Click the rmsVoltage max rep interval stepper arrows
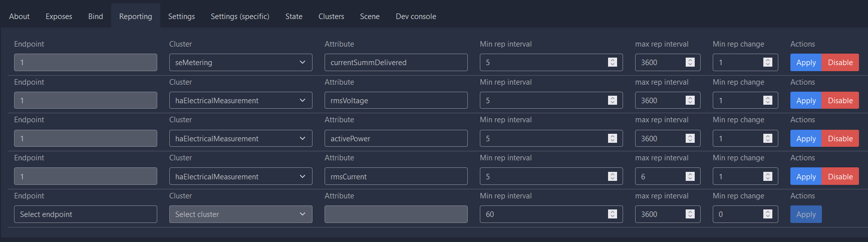The height and width of the screenshot is (242, 868). coord(690,100)
